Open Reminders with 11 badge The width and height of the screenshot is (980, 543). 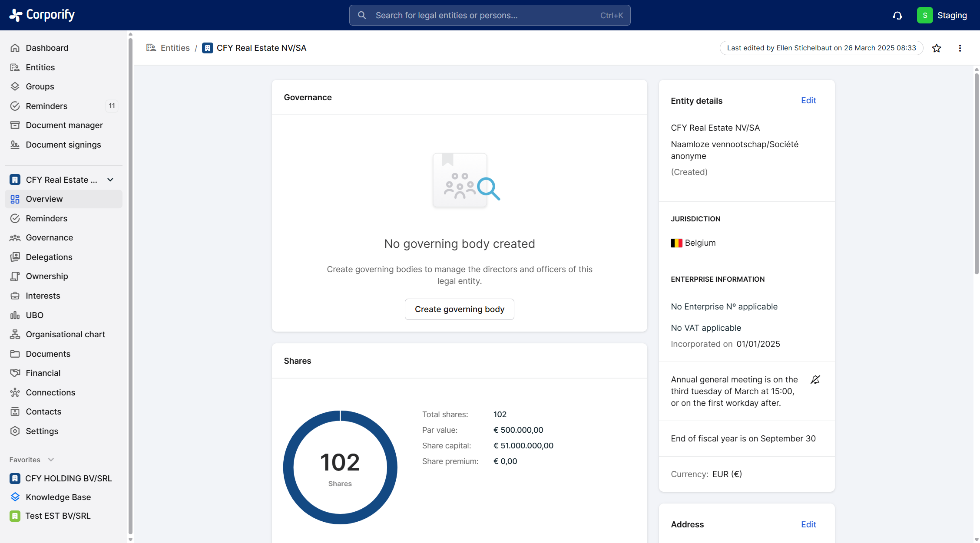coord(46,106)
